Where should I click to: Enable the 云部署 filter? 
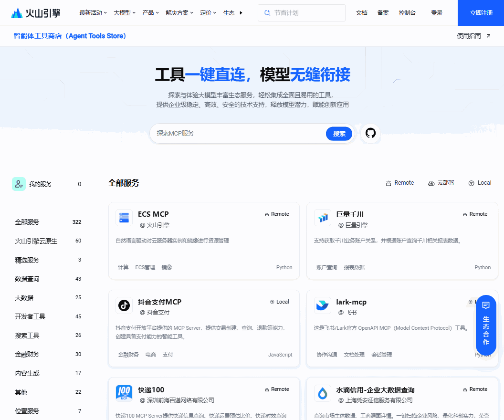pyautogui.click(x=441, y=183)
